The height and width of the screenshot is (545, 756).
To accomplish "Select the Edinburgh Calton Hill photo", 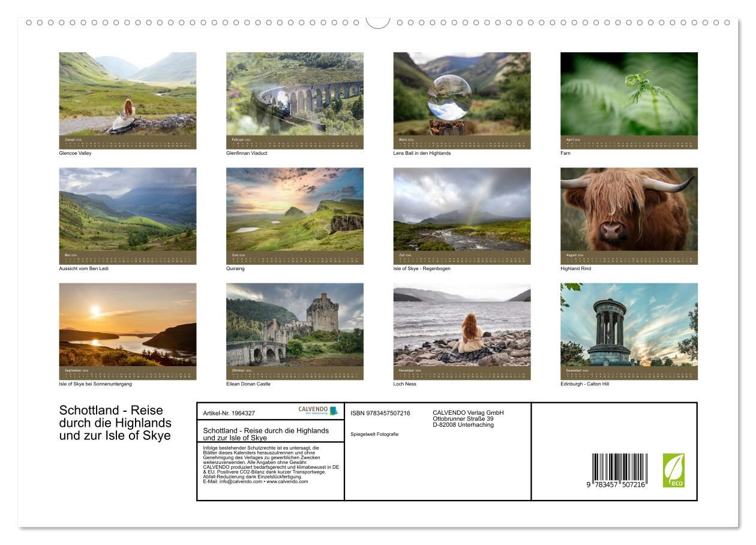I will (629, 325).
